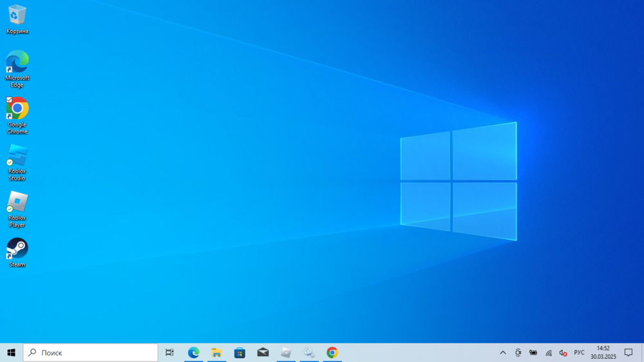
Task: Open the Mail app from the taskbar
Action: [263, 352]
